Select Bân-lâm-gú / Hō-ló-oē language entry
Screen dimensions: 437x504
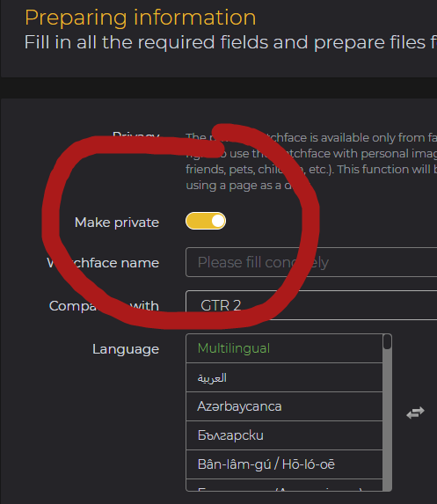[x=284, y=464]
